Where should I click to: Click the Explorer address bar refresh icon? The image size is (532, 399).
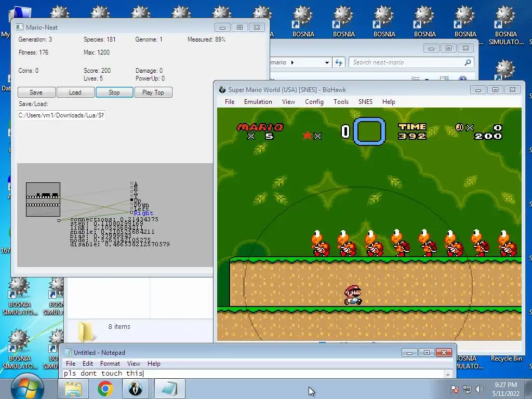point(339,62)
